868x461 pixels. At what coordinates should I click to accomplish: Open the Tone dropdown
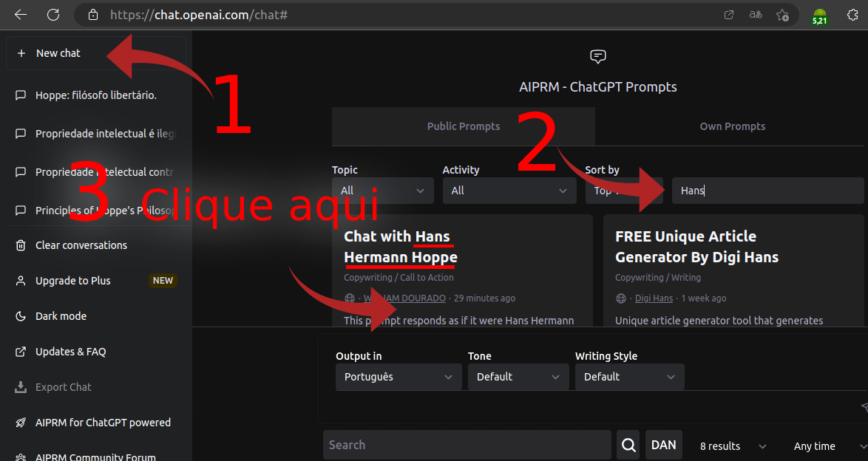click(518, 377)
